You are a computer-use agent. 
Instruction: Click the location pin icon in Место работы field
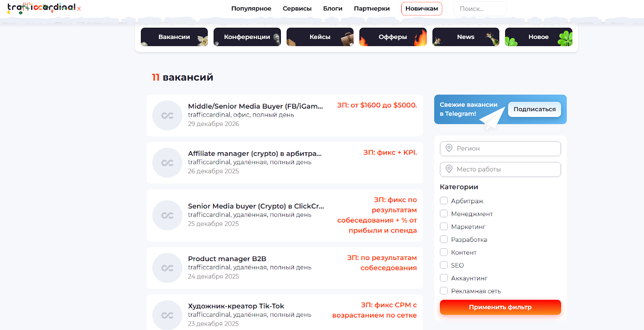point(449,169)
